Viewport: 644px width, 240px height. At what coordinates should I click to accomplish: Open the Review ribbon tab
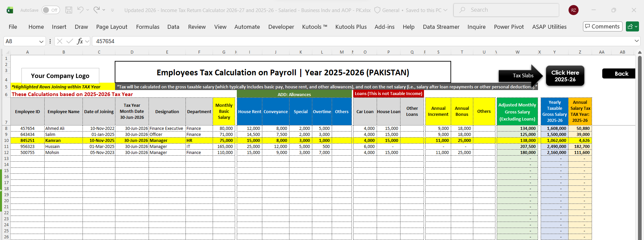[x=197, y=27]
